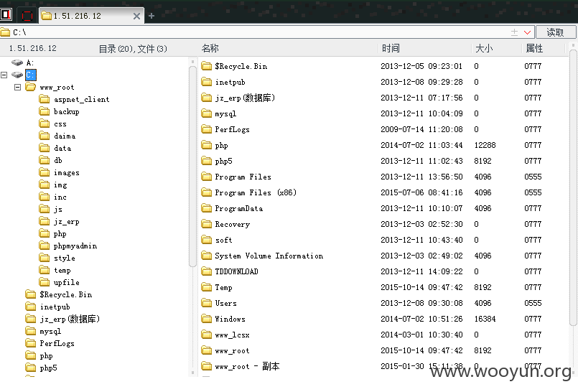
Task: Click the mysql folder icon in the file list
Action: point(207,113)
